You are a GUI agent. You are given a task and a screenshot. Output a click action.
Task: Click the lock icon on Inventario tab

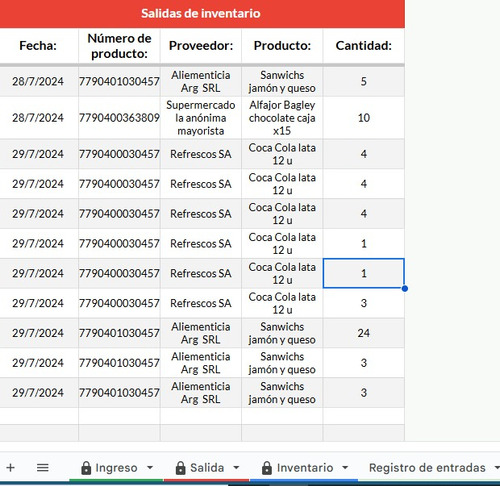click(267, 468)
